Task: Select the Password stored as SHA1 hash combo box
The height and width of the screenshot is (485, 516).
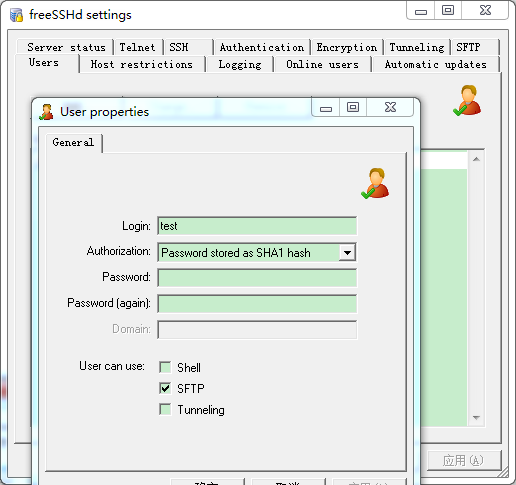Action: point(257,252)
